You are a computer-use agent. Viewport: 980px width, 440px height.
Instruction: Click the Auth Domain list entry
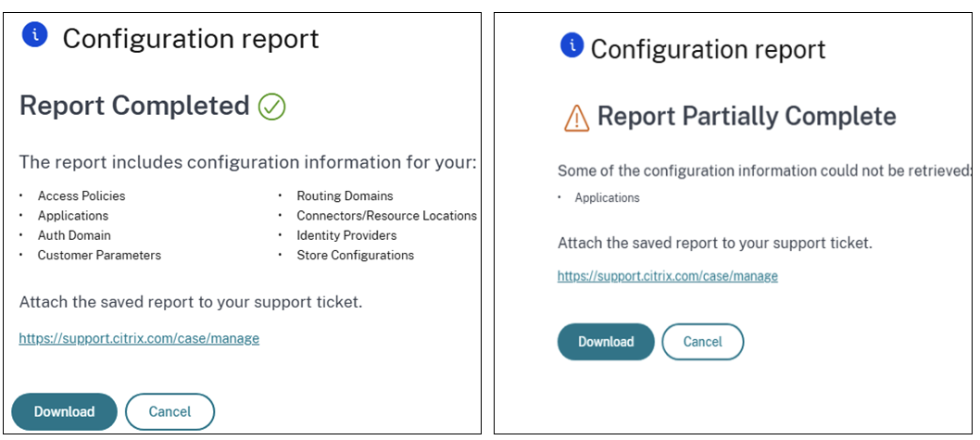coord(74,235)
